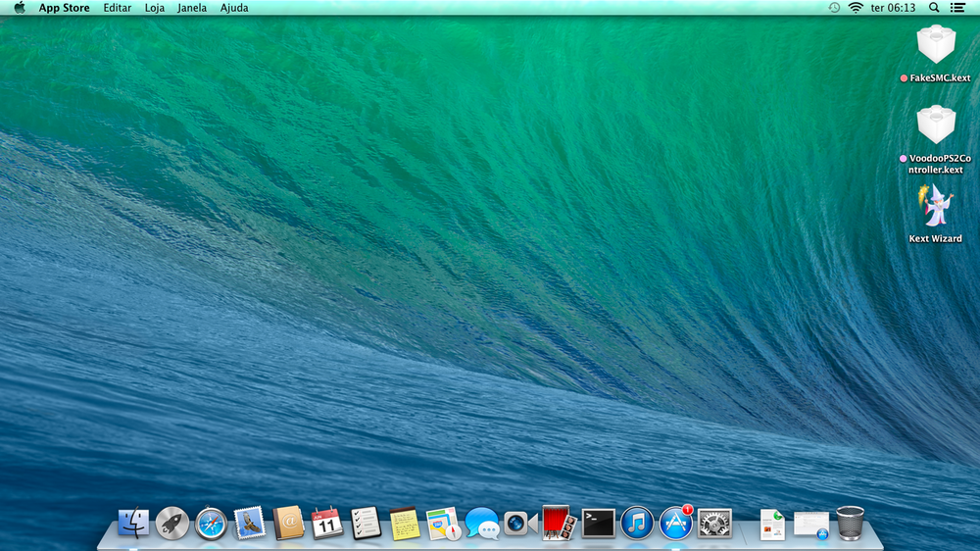980x551 pixels.
Task: Launch Terminal from the Dock
Action: coord(598,523)
